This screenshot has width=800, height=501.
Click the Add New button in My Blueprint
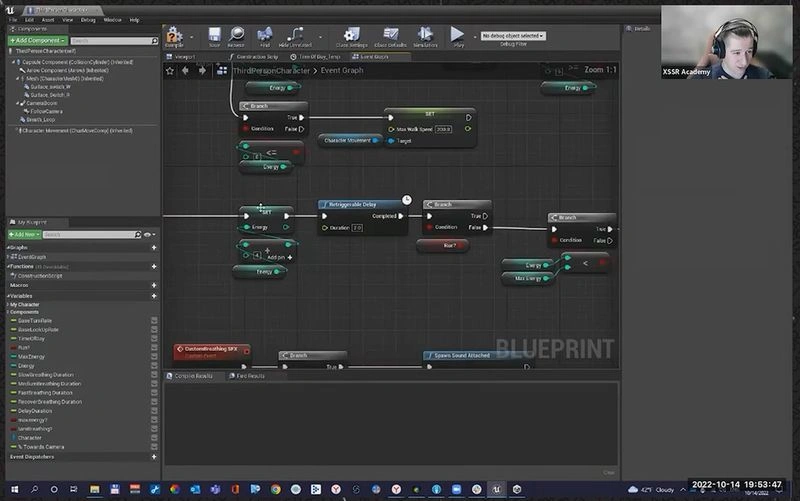tap(24, 235)
